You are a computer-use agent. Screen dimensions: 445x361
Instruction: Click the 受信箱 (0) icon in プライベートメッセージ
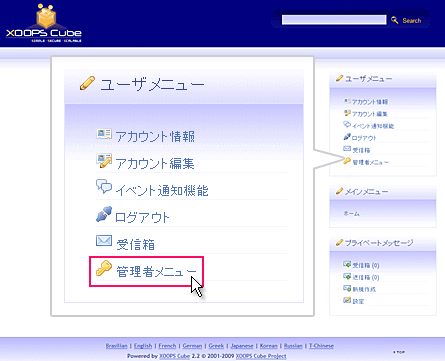[347, 264]
